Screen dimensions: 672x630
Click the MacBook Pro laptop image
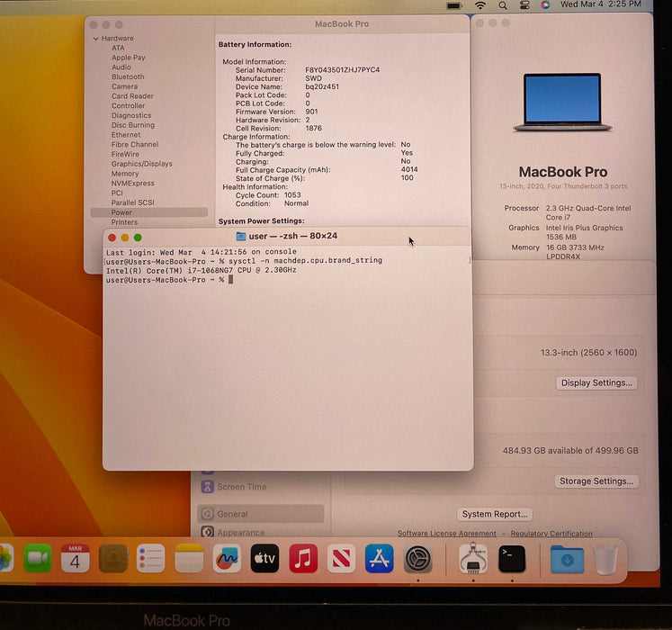pyautogui.click(x=562, y=102)
